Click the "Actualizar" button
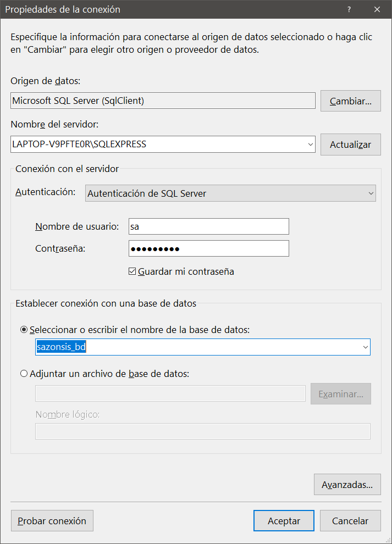The height and width of the screenshot is (544, 392). (x=350, y=145)
